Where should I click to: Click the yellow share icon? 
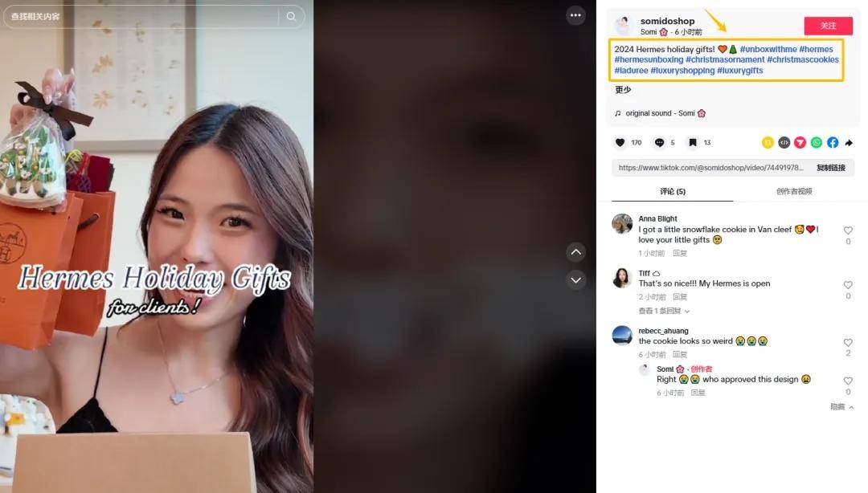pyautogui.click(x=768, y=143)
